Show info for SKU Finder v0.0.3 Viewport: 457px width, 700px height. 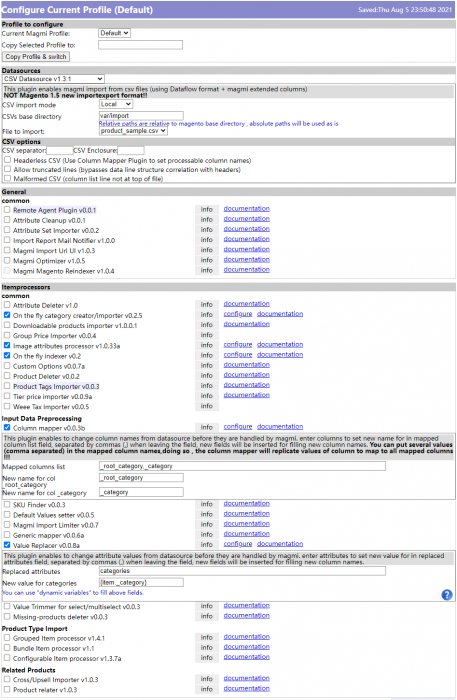[207, 504]
